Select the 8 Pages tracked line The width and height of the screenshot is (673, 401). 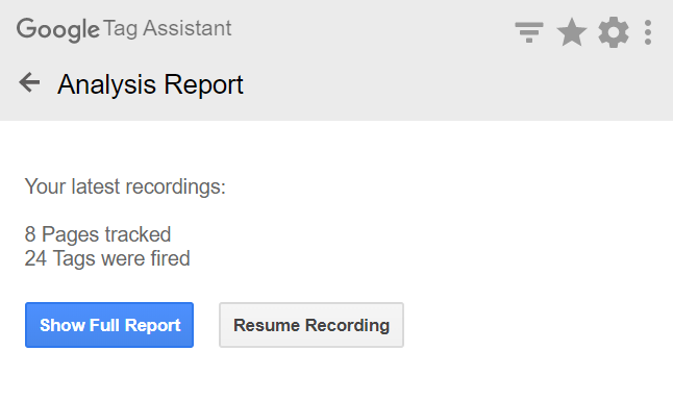tap(98, 235)
